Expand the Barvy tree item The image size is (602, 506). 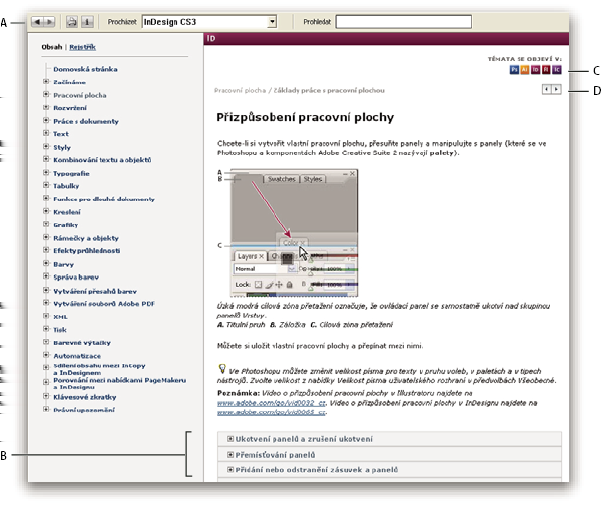pos(46,263)
